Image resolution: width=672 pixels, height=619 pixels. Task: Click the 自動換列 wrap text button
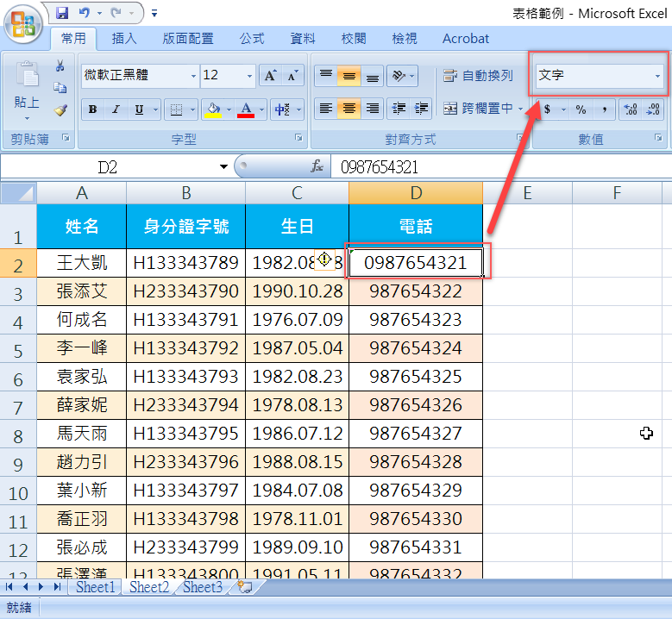pos(478,76)
